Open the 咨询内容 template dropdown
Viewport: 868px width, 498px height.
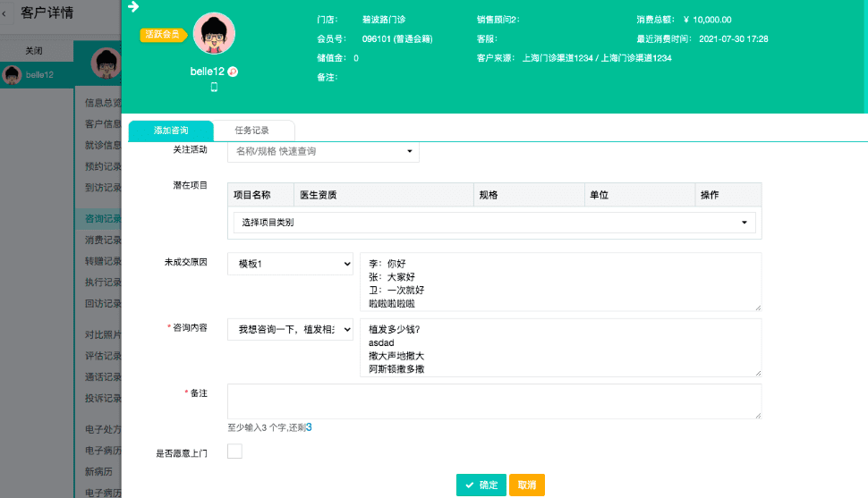pos(290,330)
